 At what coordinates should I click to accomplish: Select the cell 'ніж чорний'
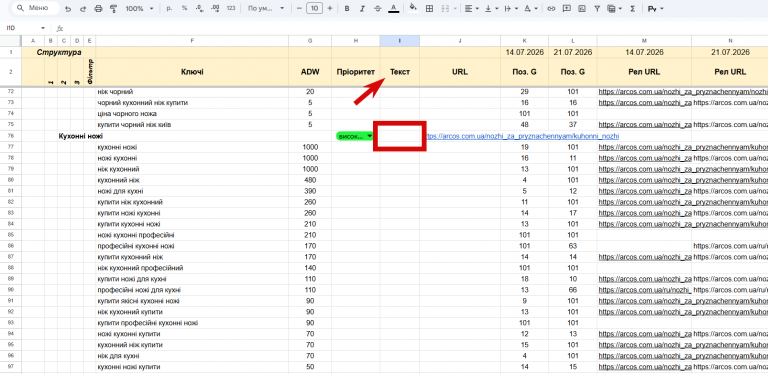192,92
